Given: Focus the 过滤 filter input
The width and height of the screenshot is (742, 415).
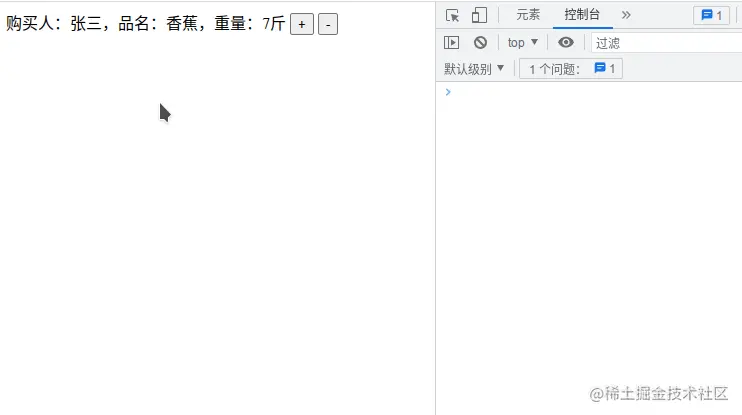Looking at the screenshot, I should (x=666, y=43).
